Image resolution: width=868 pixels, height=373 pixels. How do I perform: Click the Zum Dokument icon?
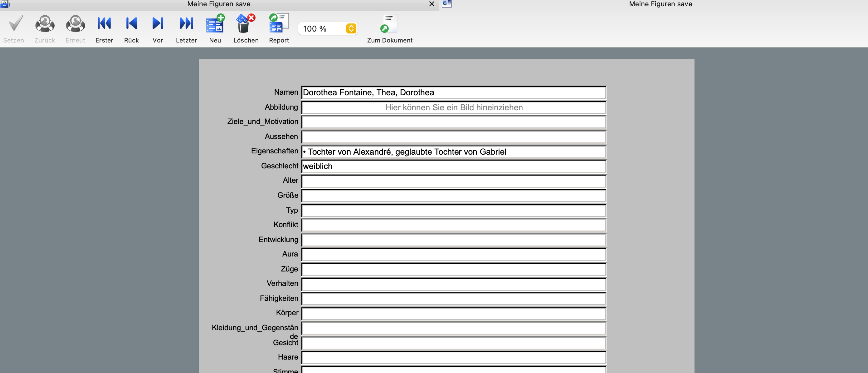pos(389,23)
